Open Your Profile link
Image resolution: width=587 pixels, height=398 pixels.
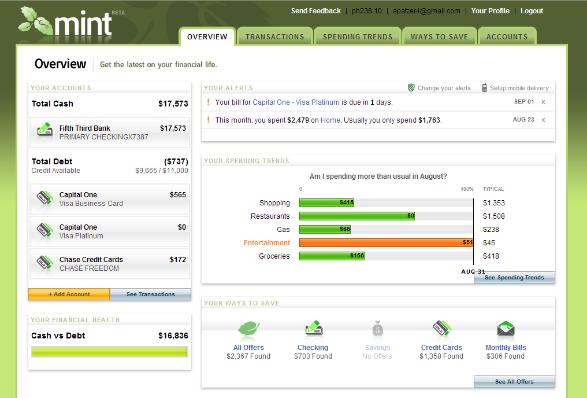(x=490, y=11)
